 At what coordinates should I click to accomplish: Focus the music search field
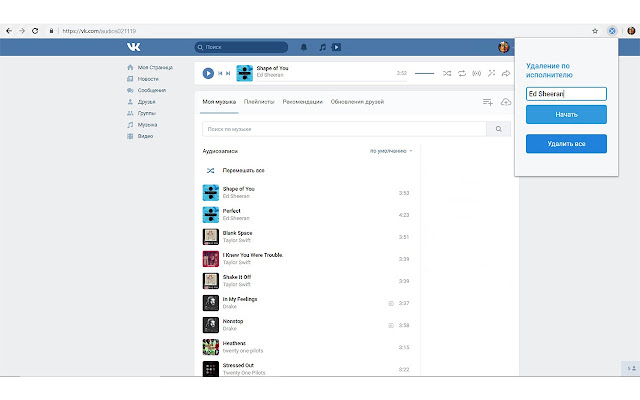pyautogui.click(x=344, y=129)
